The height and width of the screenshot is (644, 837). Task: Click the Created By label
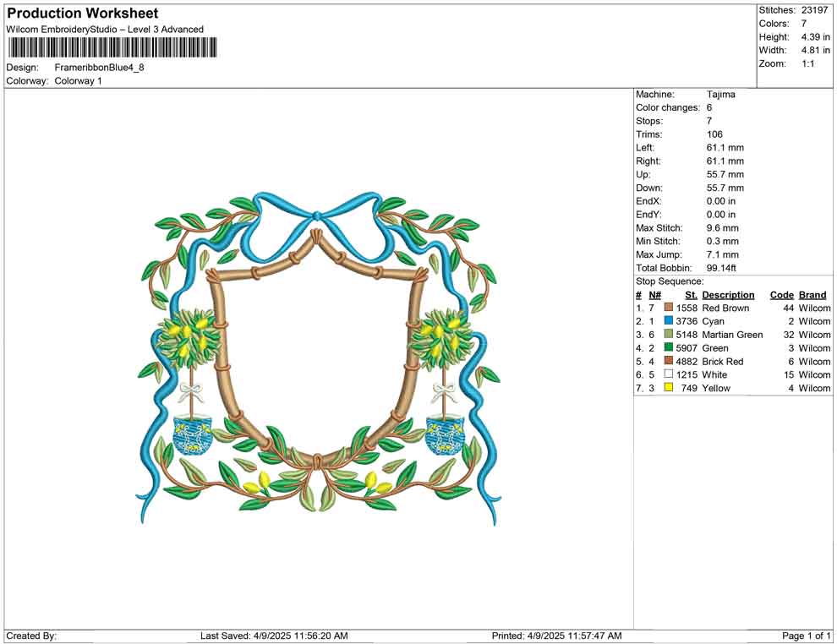tap(31, 636)
